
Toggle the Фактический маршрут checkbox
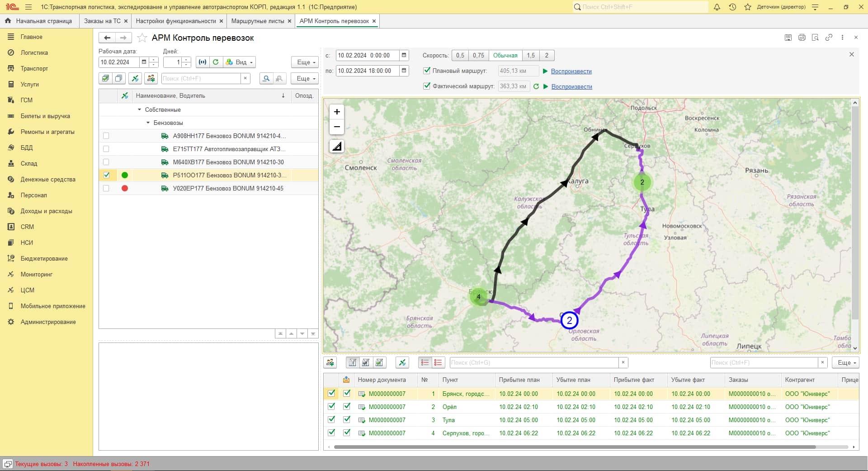point(427,86)
